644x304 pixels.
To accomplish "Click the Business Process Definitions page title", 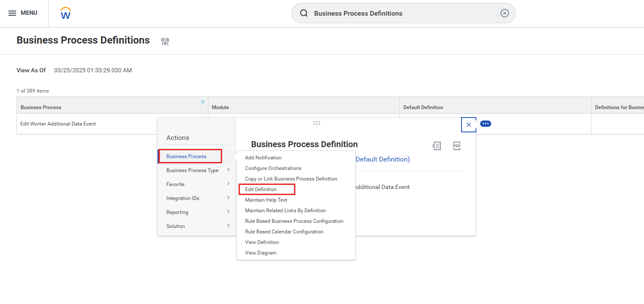I will (x=83, y=40).
